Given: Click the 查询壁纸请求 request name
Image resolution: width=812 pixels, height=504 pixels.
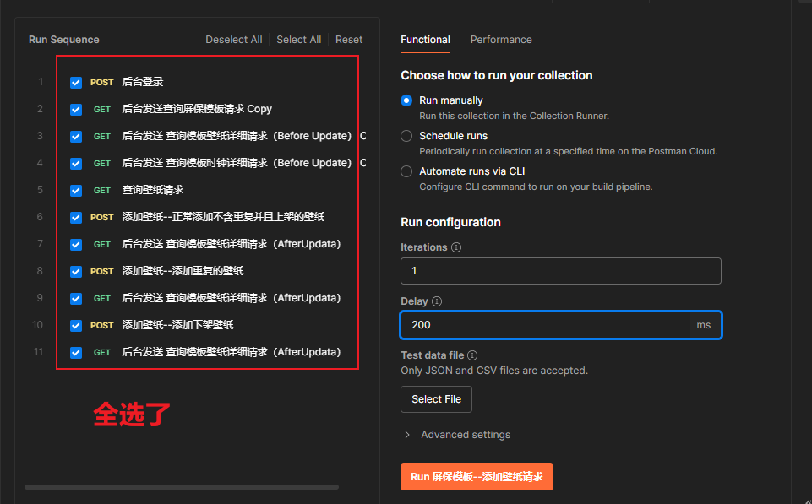Looking at the screenshot, I should point(153,190).
